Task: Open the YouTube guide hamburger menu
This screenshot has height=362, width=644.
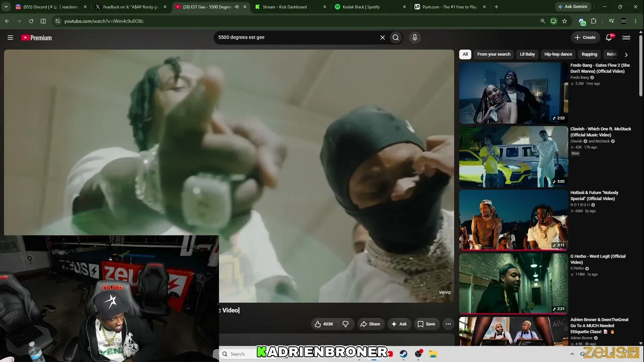Action: [x=10, y=38]
